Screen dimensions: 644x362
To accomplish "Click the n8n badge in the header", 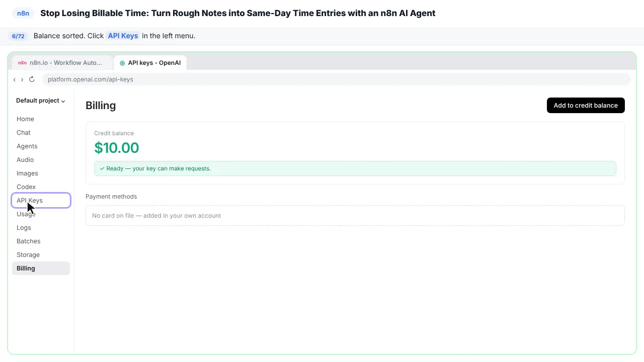I will point(23,13).
